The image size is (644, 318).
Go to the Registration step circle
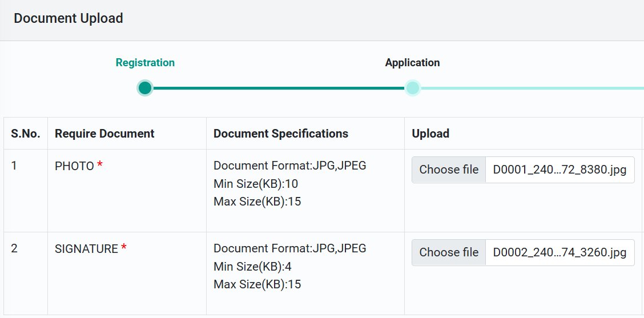tap(144, 88)
